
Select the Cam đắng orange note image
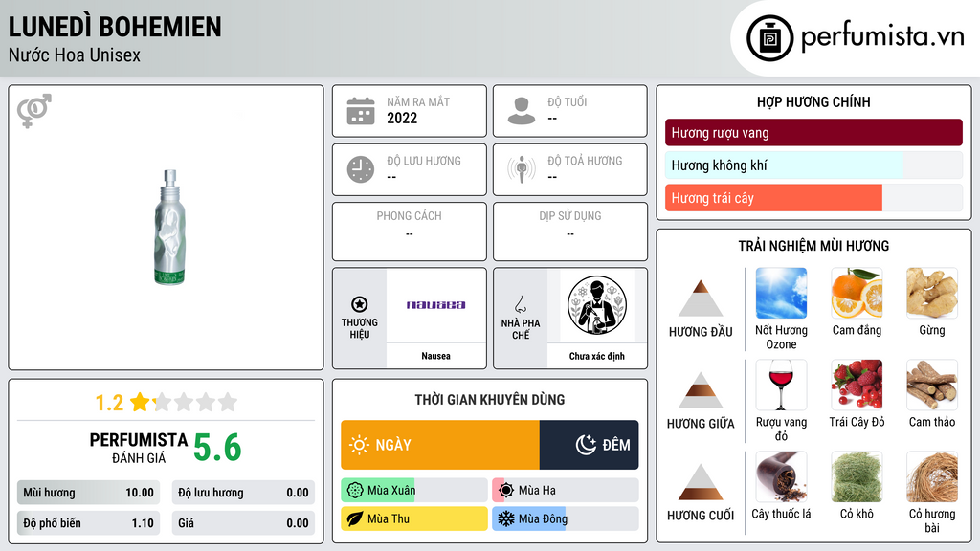(x=857, y=293)
